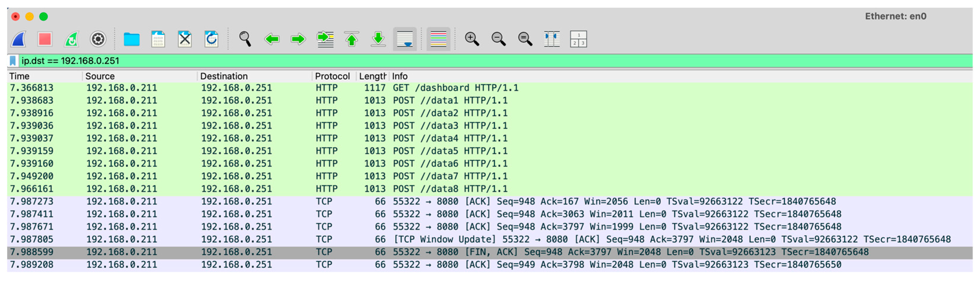Select the GET /dashboard HTTP packet row
Screen dimensions: 980x281
[455, 88]
